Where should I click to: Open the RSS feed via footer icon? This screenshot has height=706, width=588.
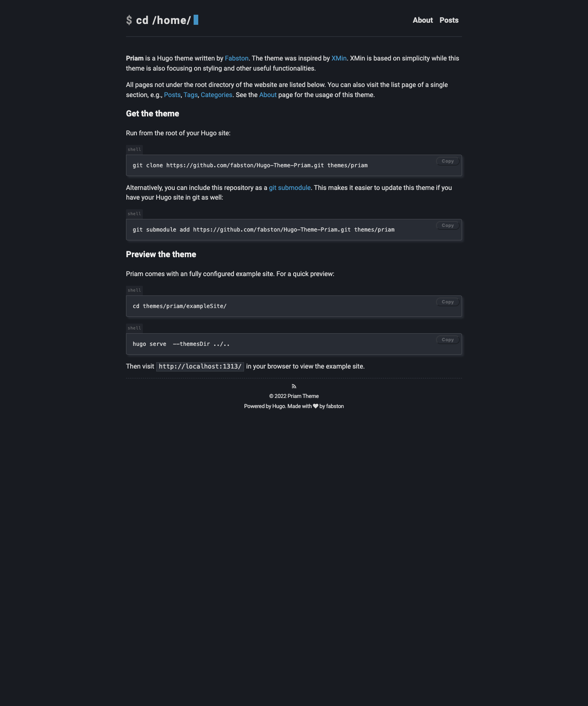tap(294, 386)
